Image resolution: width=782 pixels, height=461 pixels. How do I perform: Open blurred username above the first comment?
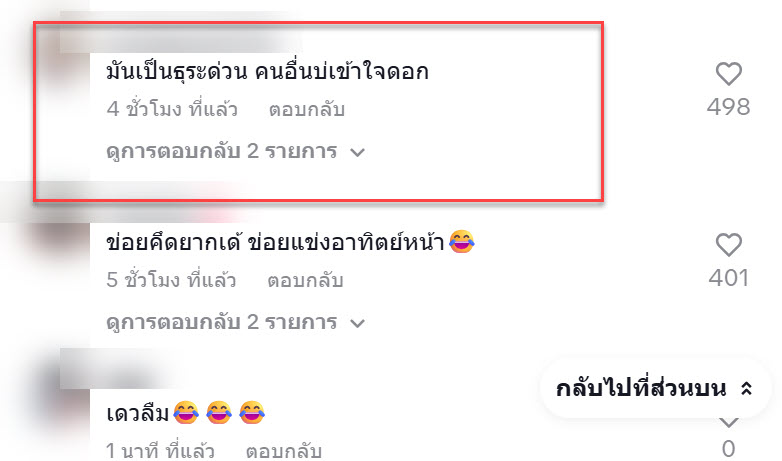tap(180, 38)
